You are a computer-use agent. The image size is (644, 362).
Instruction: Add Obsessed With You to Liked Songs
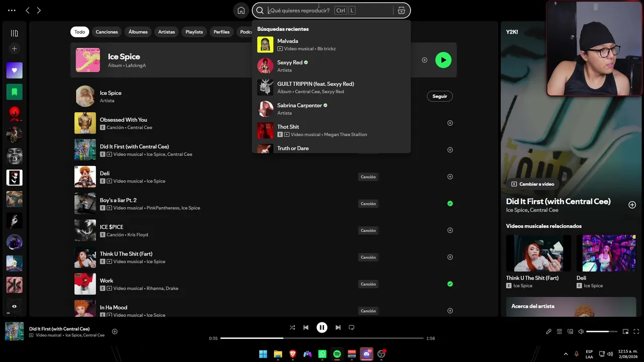[450, 123]
